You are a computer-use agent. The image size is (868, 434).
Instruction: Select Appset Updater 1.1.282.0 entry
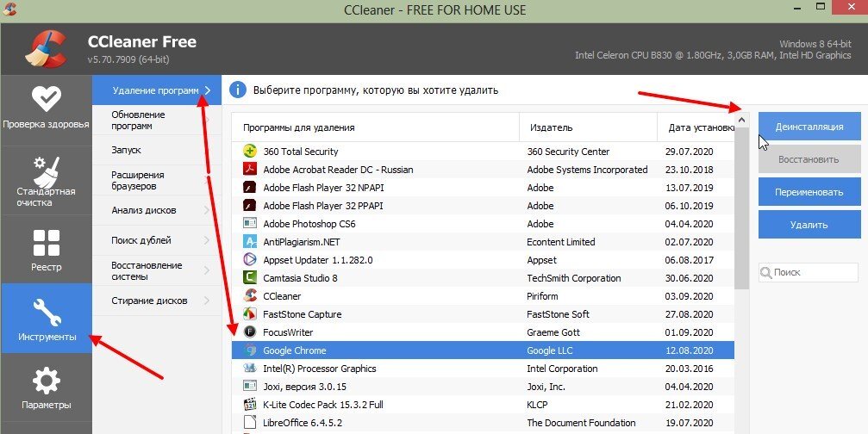tap(483, 260)
